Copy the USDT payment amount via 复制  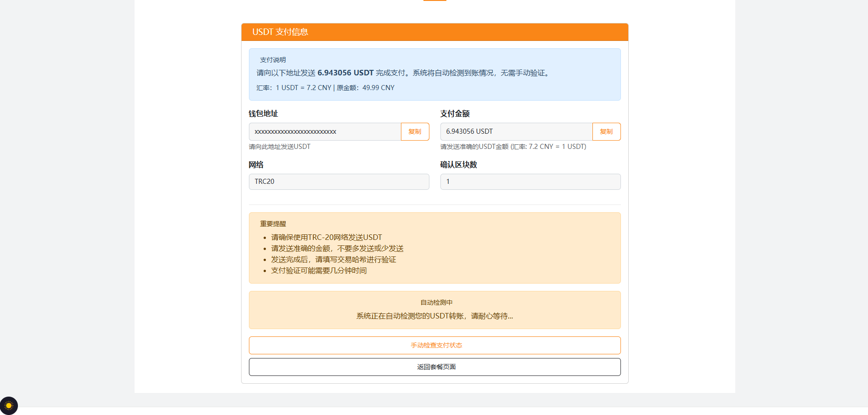606,131
